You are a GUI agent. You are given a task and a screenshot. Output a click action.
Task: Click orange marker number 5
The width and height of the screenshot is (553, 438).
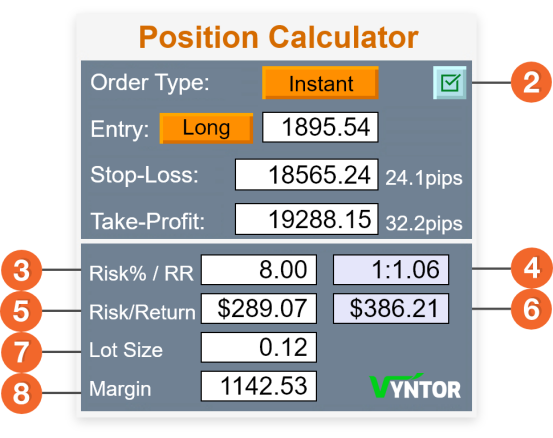(x=22, y=311)
